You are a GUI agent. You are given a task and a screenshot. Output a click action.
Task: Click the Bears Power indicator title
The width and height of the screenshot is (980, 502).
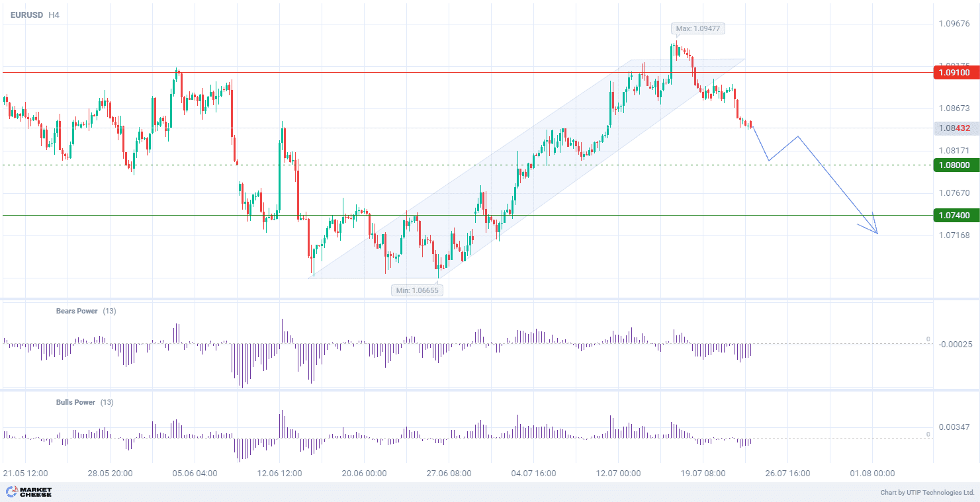pyautogui.click(x=77, y=311)
